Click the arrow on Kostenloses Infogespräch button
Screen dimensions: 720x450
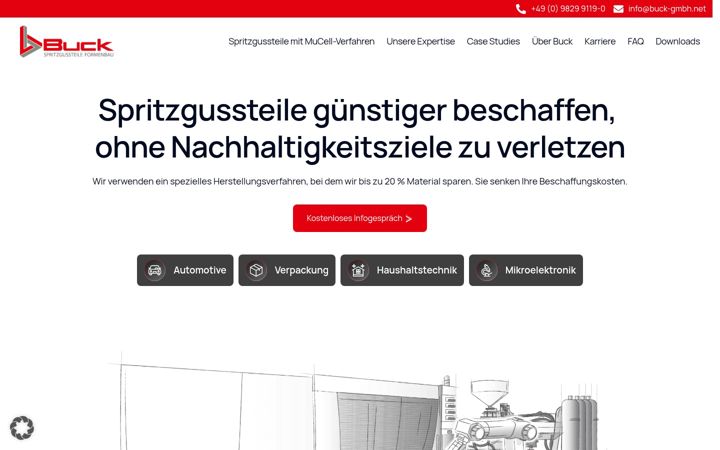[409, 219]
